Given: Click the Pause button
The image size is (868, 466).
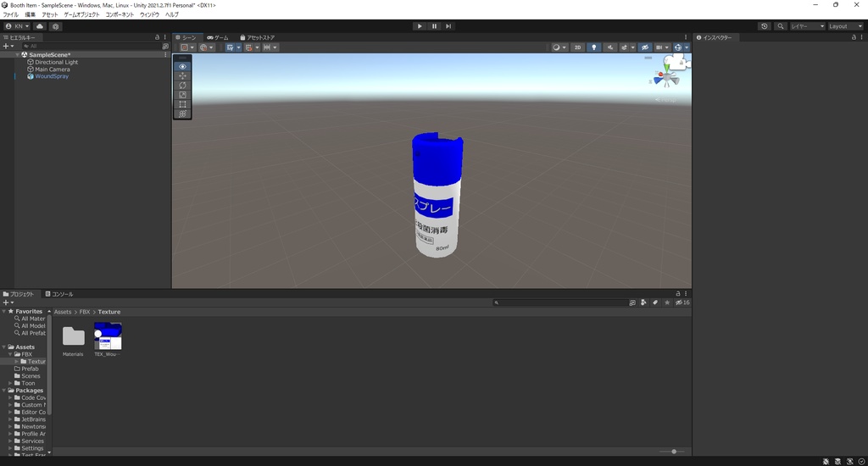Looking at the screenshot, I should click(434, 26).
